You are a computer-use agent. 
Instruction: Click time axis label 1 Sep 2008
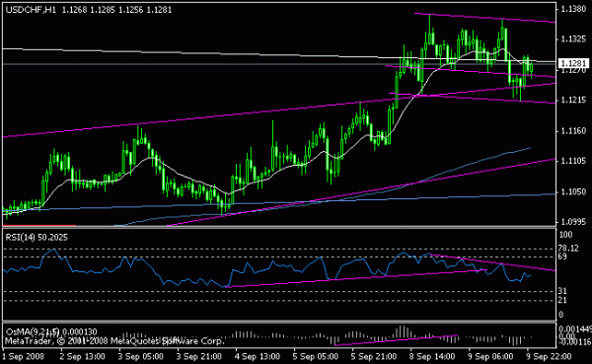click(x=24, y=356)
